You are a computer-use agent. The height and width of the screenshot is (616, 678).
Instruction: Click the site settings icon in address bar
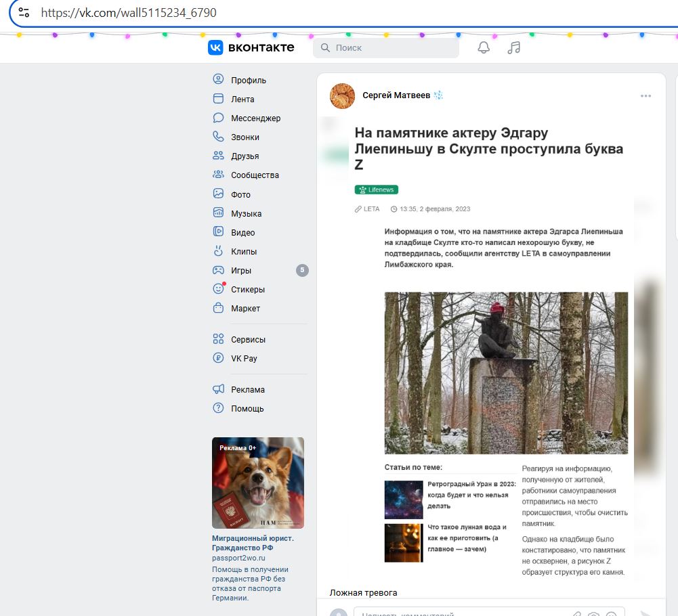24,13
